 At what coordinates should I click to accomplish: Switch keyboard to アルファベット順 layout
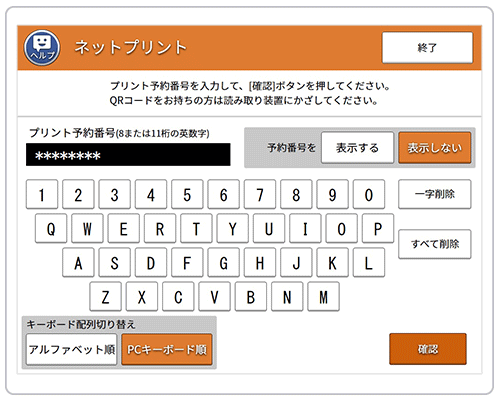coord(71,349)
